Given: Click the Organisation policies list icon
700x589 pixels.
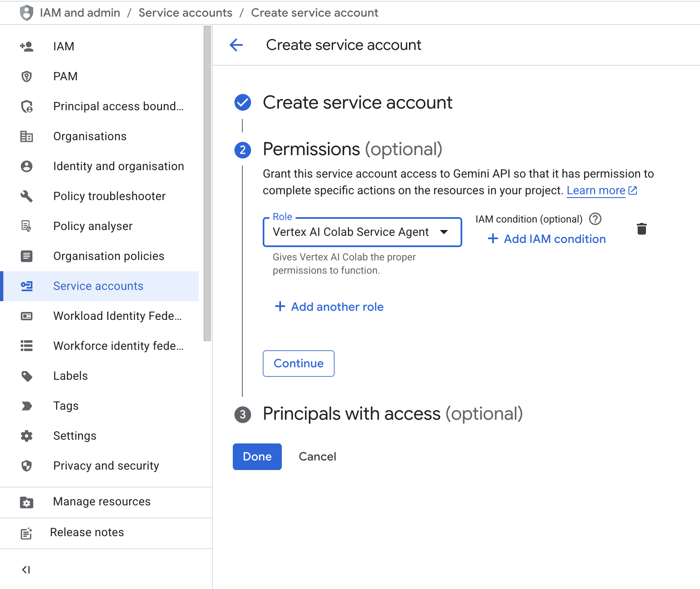Looking at the screenshot, I should tap(27, 256).
